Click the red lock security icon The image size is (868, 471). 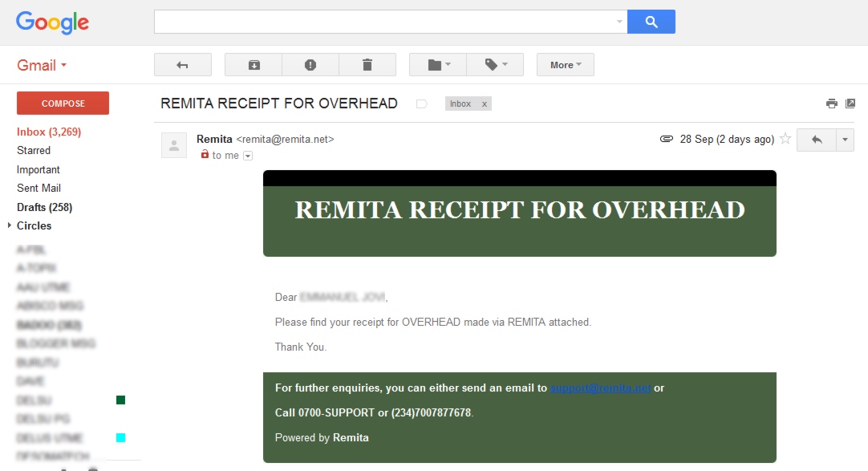205,154
